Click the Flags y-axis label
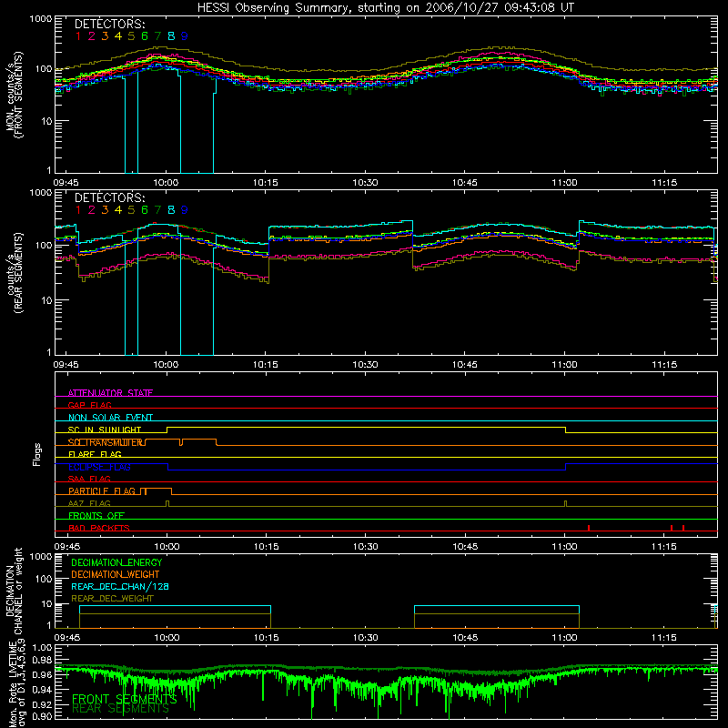 [x=37, y=454]
